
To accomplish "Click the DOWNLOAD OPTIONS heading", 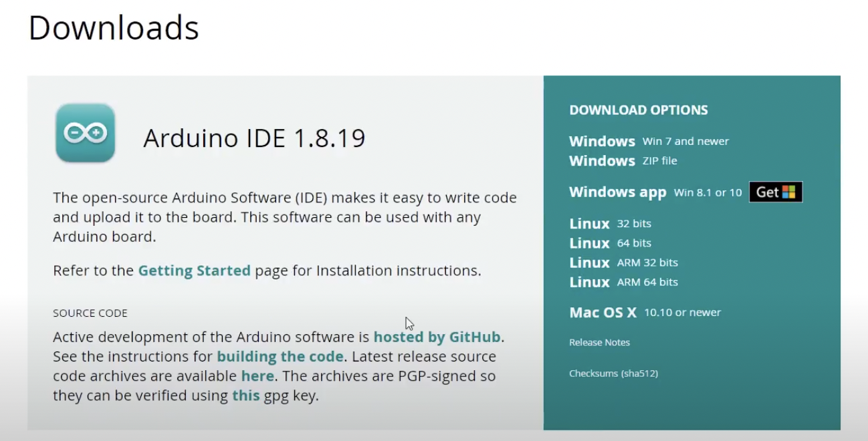I will (639, 110).
